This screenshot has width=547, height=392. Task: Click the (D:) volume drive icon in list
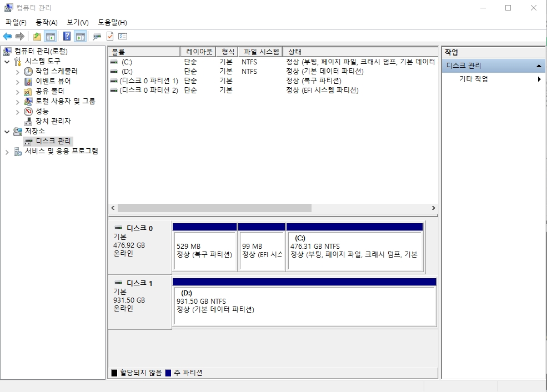click(114, 71)
